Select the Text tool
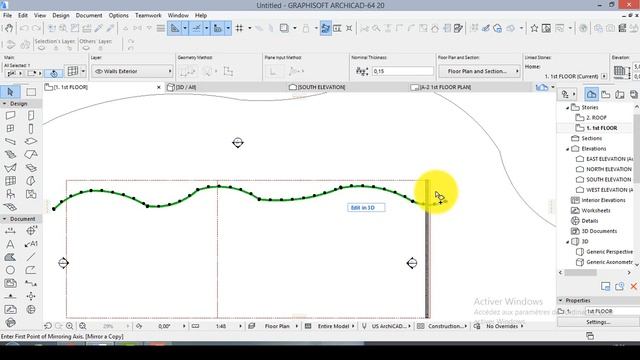The width and height of the screenshot is (640, 360). [x=10, y=244]
